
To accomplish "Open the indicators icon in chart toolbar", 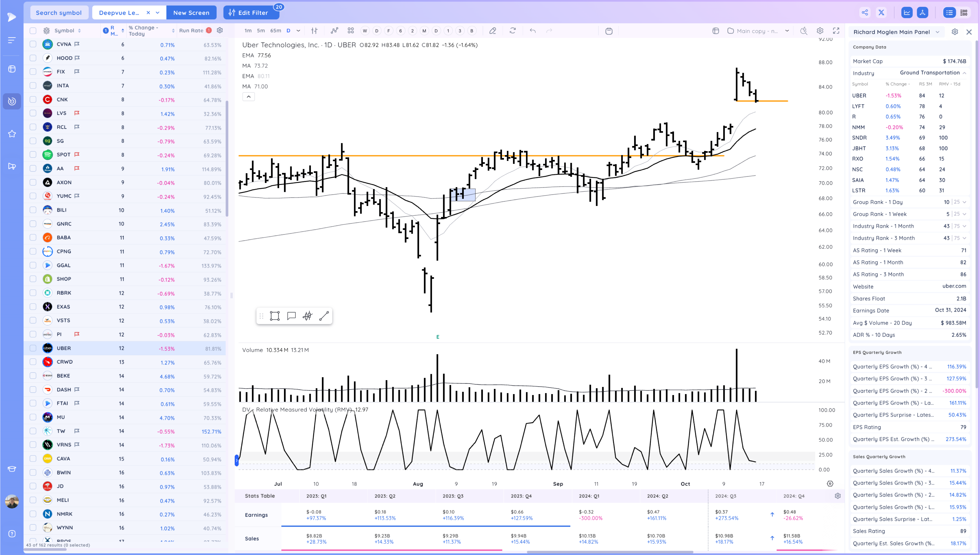I will (334, 31).
